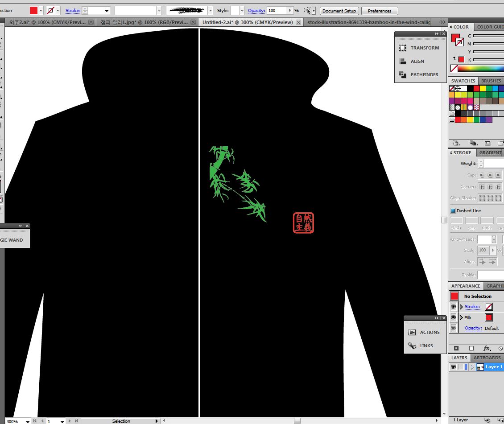Viewport: 504px width, 424px height.
Task: Click the Document Setup button
Action: (339, 11)
